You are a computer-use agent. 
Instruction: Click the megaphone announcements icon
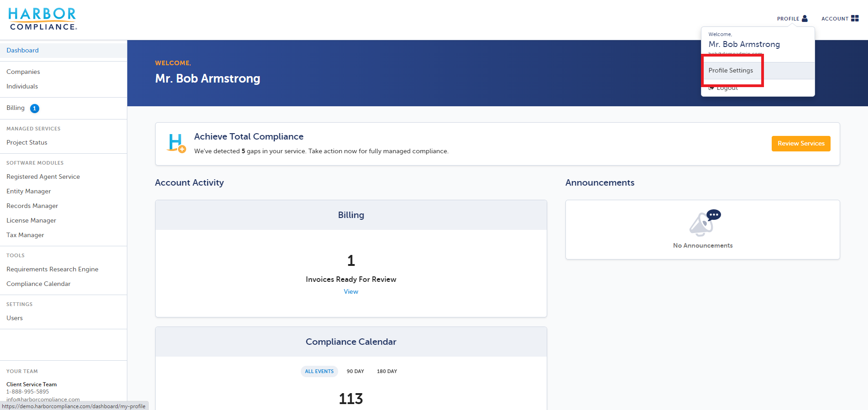705,223
